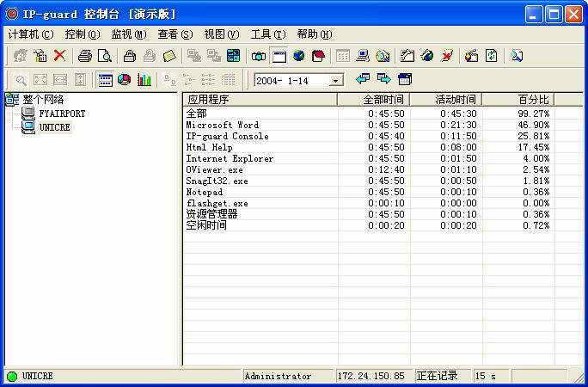This screenshot has width=588, height=387.
Task: Go to next date with right arrow
Action: click(x=383, y=79)
